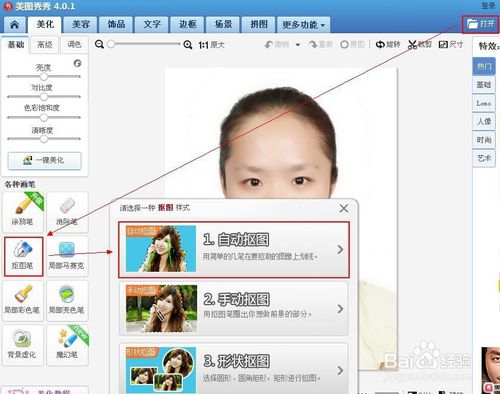This screenshot has height=394, width=500.
Task: Select the 热门 effects category
Action: [x=484, y=66]
